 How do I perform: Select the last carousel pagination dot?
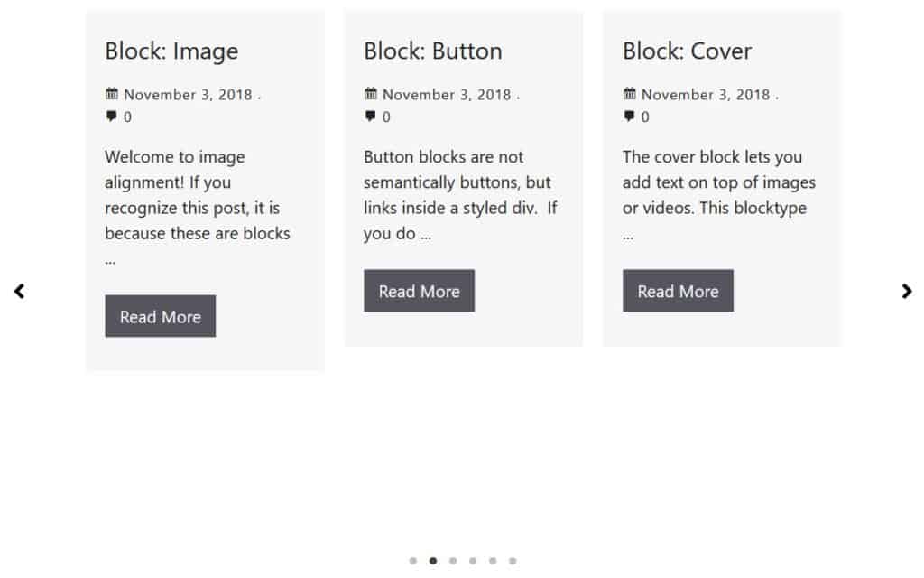pyautogui.click(x=513, y=560)
